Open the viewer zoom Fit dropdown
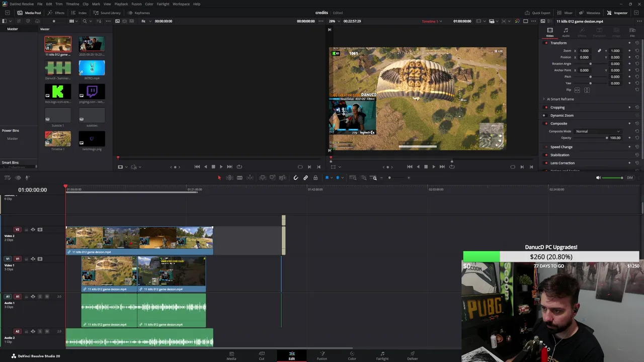The height and width of the screenshot is (362, 644). click(146, 21)
